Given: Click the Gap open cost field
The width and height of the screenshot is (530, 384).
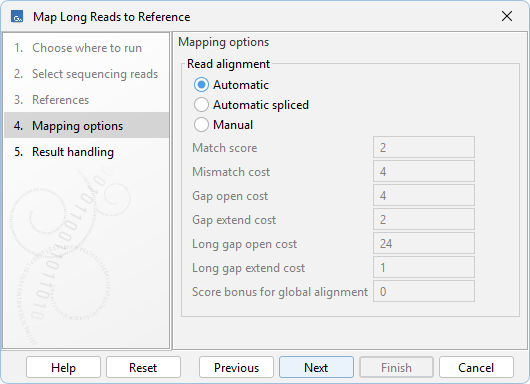Looking at the screenshot, I should point(424,195).
